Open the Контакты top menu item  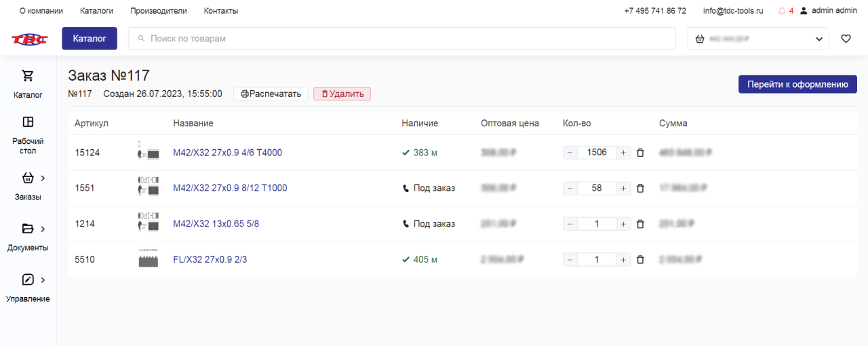[x=221, y=11]
